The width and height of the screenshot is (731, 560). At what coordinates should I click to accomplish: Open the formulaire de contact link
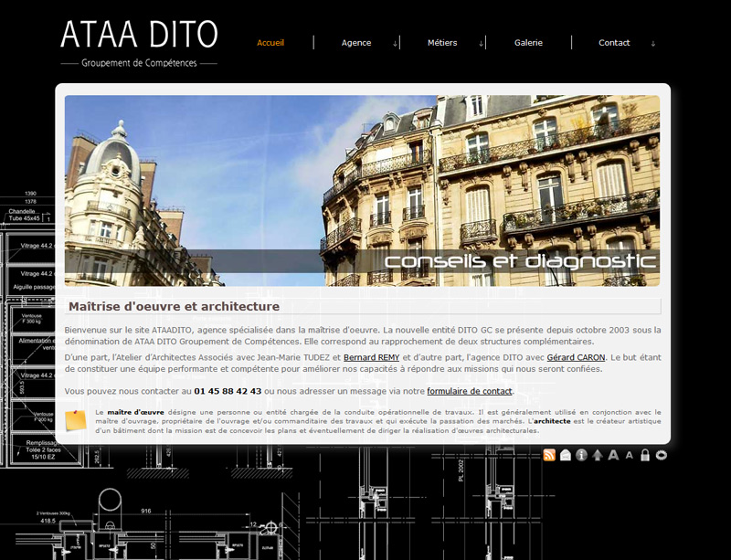(470, 391)
